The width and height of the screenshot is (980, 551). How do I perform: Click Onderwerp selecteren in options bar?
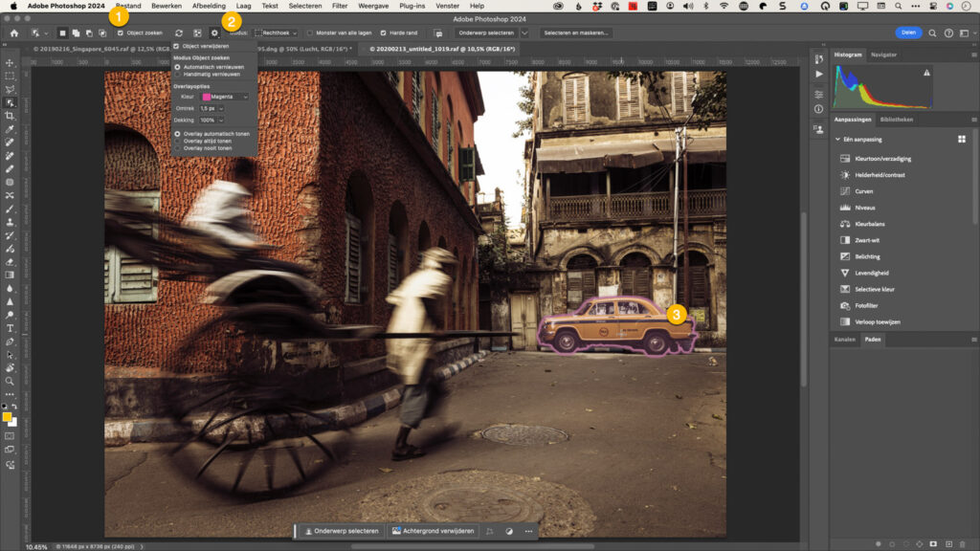click(486, 33)
